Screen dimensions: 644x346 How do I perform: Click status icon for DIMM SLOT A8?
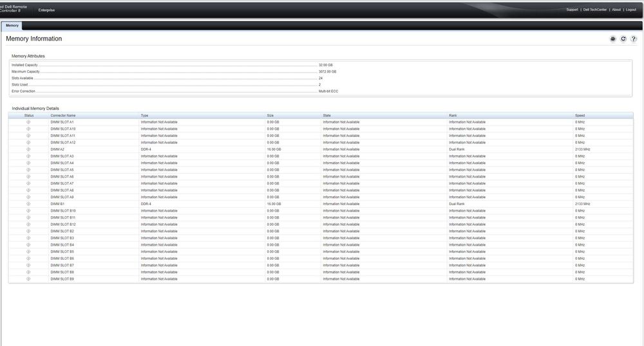pos(28,190)
